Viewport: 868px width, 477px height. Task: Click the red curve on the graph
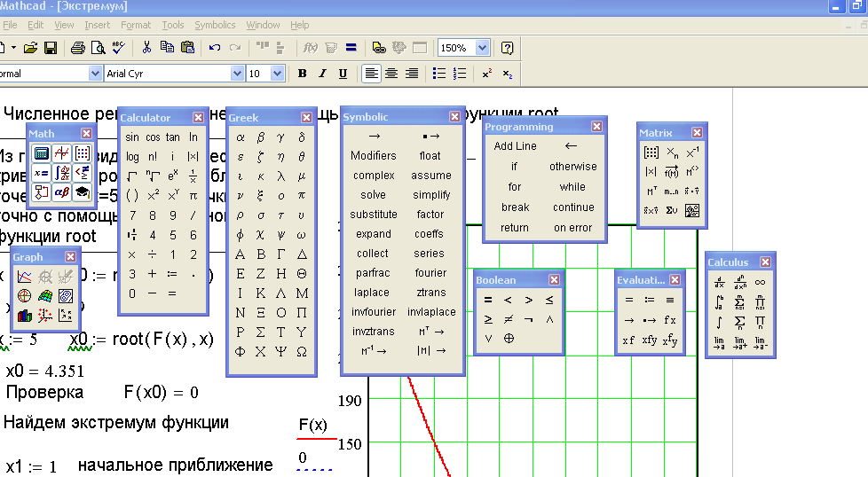tap(429, 427)
